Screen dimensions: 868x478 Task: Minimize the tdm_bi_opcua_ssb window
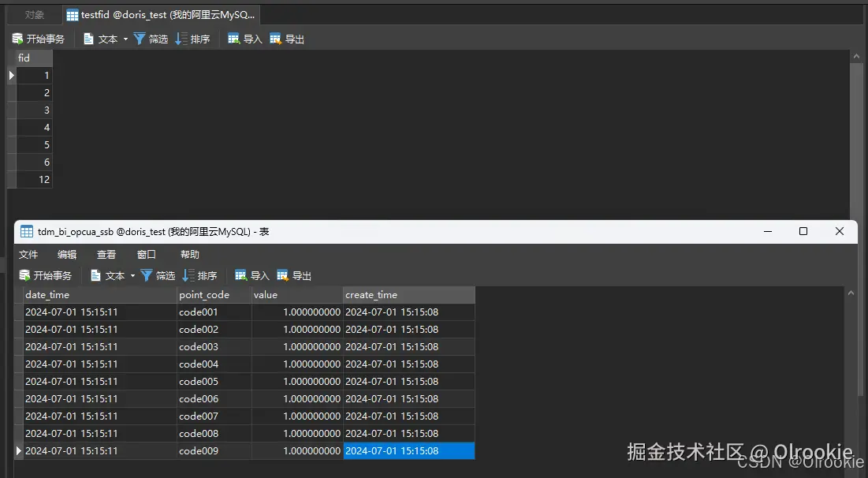point(768,232)
